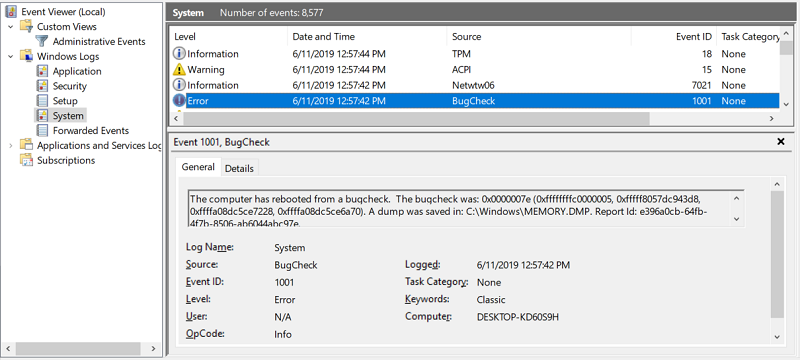Collapse the Windows Logs tree node
Image resolution: width=800 pixels, height=360 pixels.
[11, 56]
